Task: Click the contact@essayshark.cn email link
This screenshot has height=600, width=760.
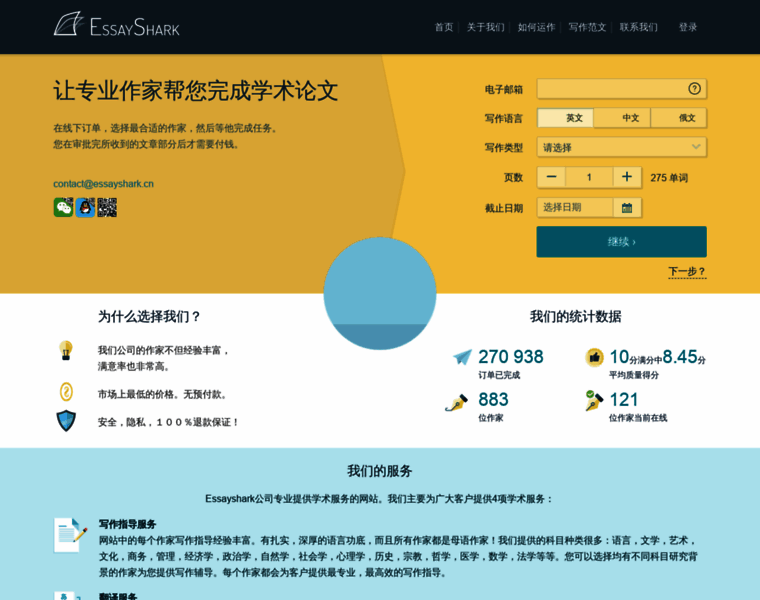Action: click(x=103, y=184)
